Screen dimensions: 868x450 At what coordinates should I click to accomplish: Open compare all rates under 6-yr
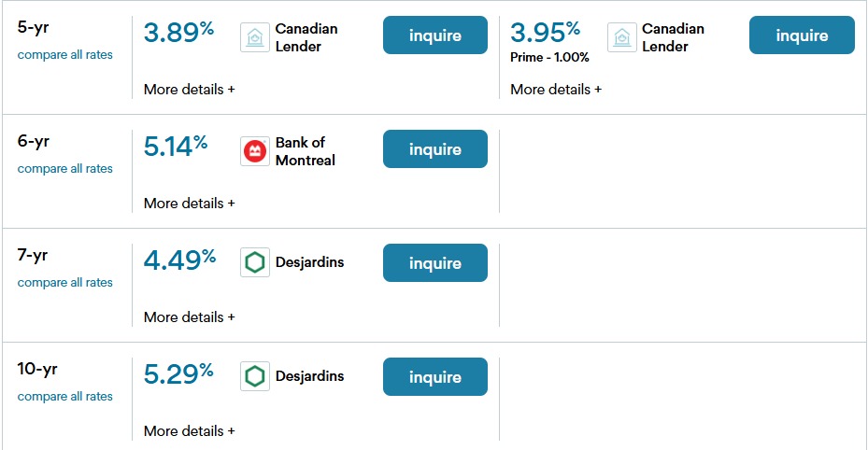pos(64,169)
